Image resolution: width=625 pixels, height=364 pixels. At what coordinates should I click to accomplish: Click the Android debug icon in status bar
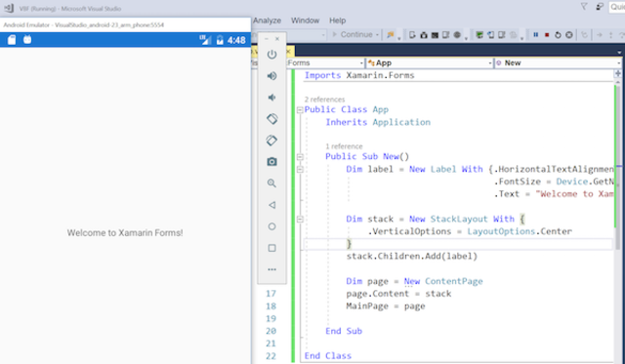(27, 39)
